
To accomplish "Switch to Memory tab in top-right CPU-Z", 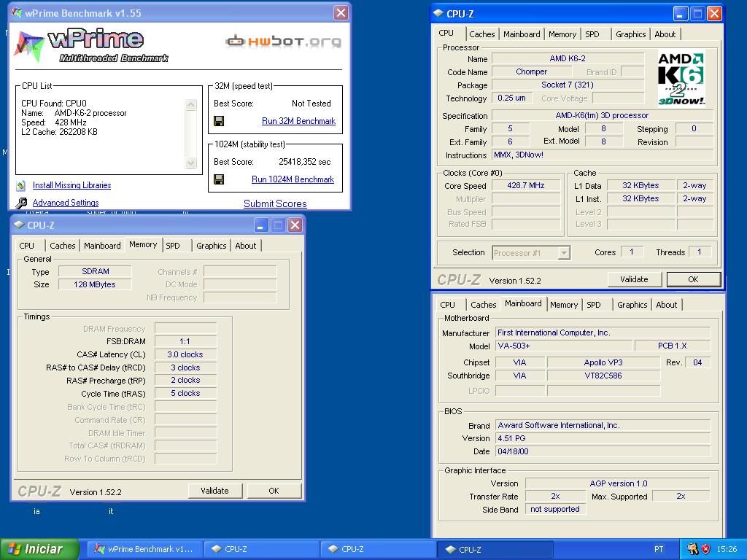I will coord(562,34).
